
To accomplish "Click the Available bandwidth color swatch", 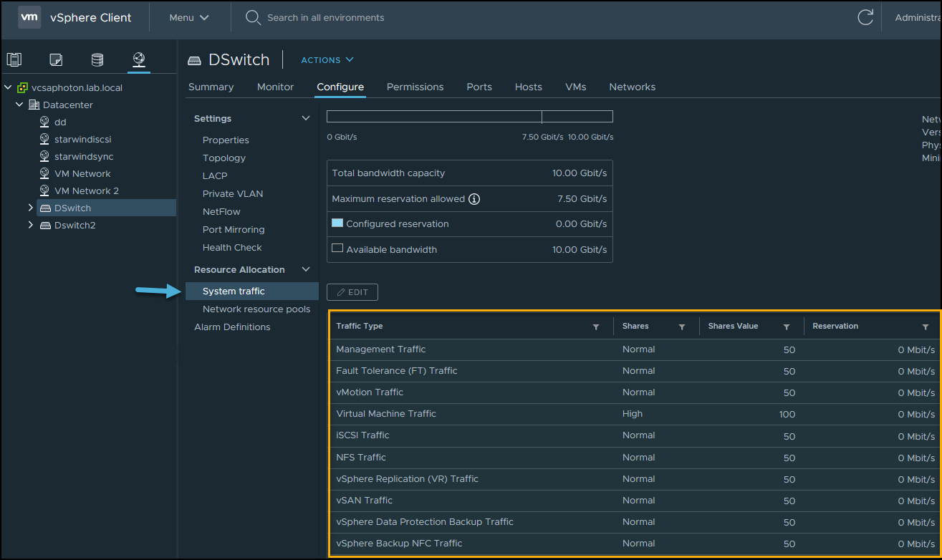I will [x=337, y=249].
